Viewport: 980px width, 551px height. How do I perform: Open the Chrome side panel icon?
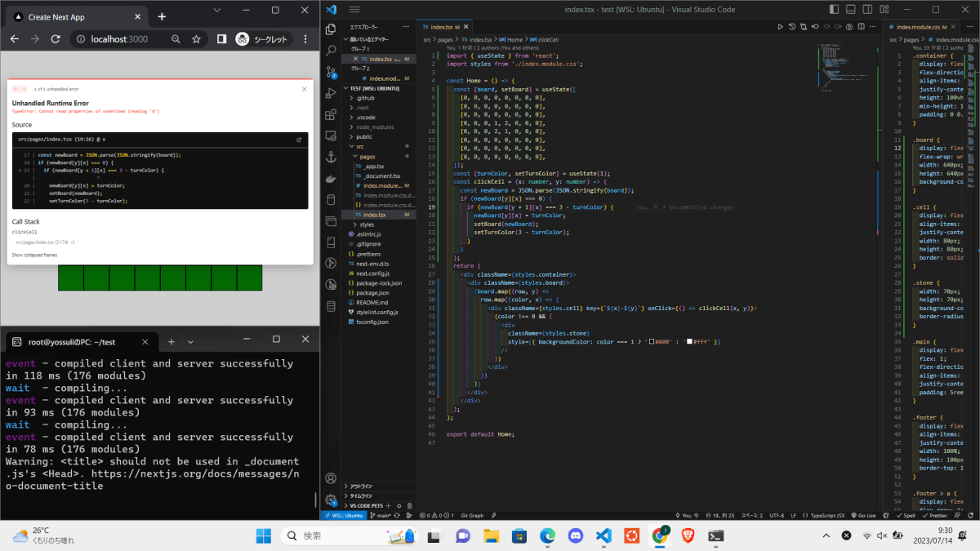pos(221,39)
